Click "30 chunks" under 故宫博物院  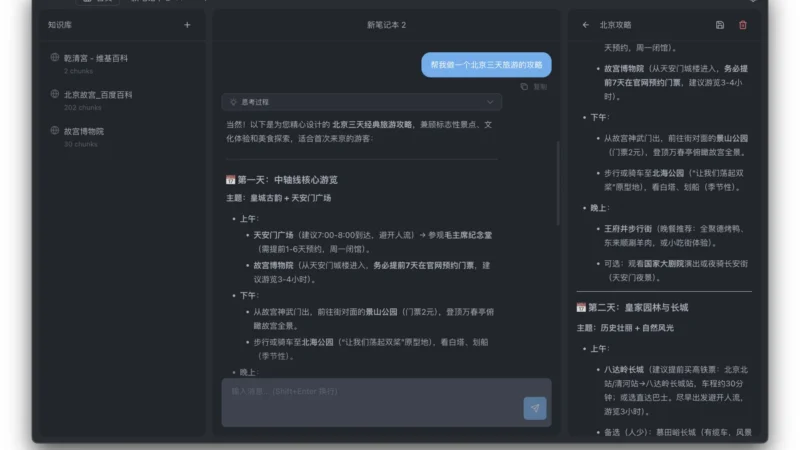81,144
